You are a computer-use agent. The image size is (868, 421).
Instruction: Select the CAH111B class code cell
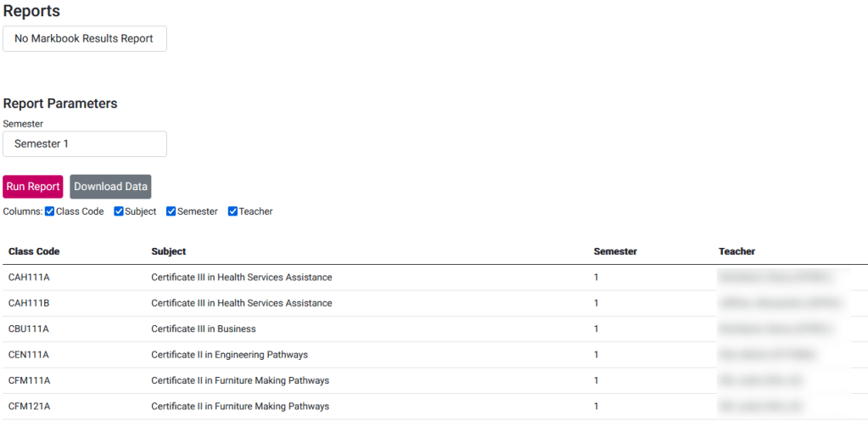pyautogui.click(x=29, y=303)
